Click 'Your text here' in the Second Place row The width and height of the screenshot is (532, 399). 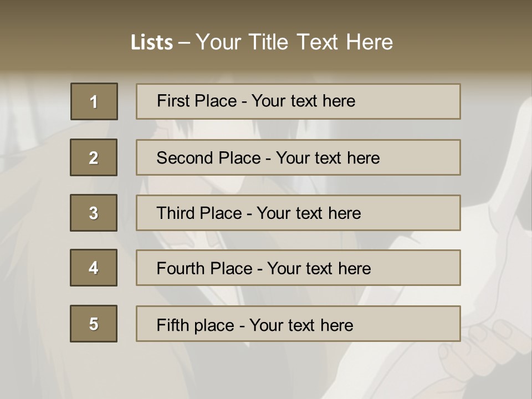click(x=328, y=158)
